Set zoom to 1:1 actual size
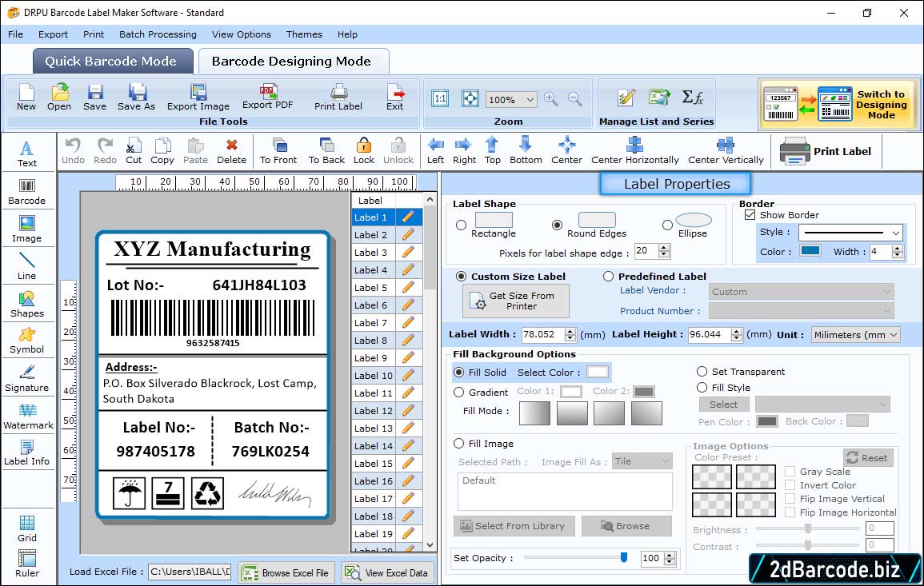Screen dimensions: 924x586 [x=440, y=98]
